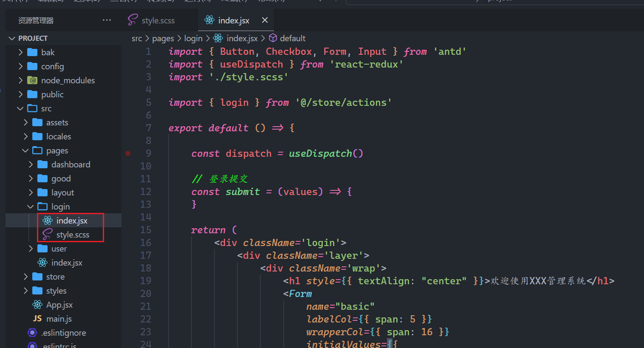
Task: Click the dashboard folder icon
Action: [42, 164]
